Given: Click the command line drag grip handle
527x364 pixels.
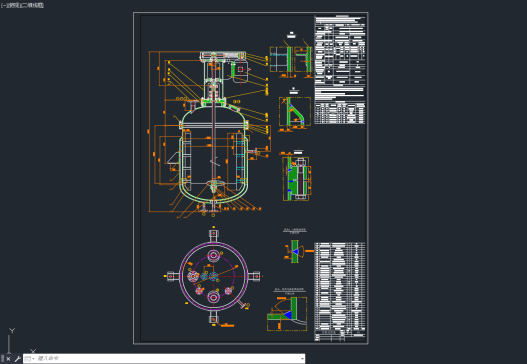Looking at the screenshot, I should (2, 359).
